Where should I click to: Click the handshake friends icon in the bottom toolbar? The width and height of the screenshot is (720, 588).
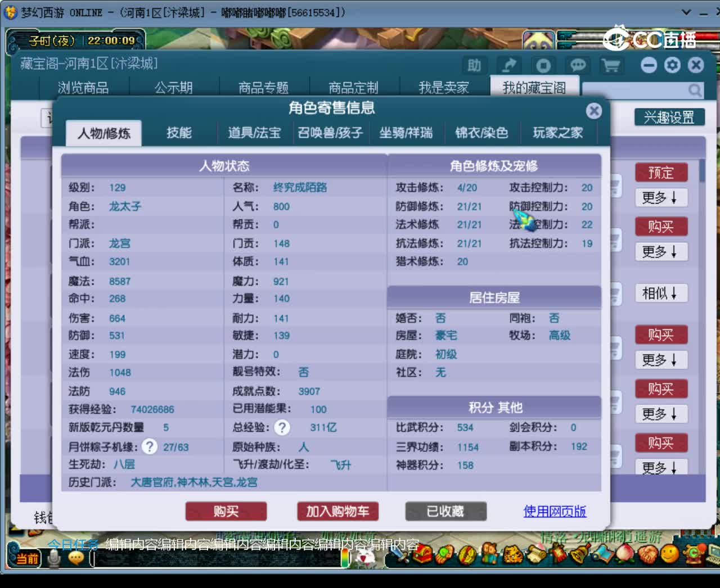point(647,555)
